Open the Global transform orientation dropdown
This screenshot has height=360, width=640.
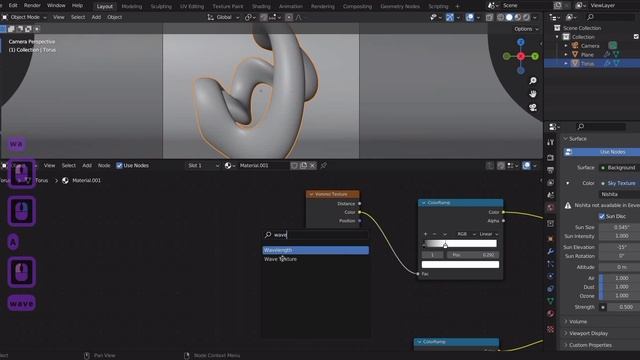click(x=223, y=18)
